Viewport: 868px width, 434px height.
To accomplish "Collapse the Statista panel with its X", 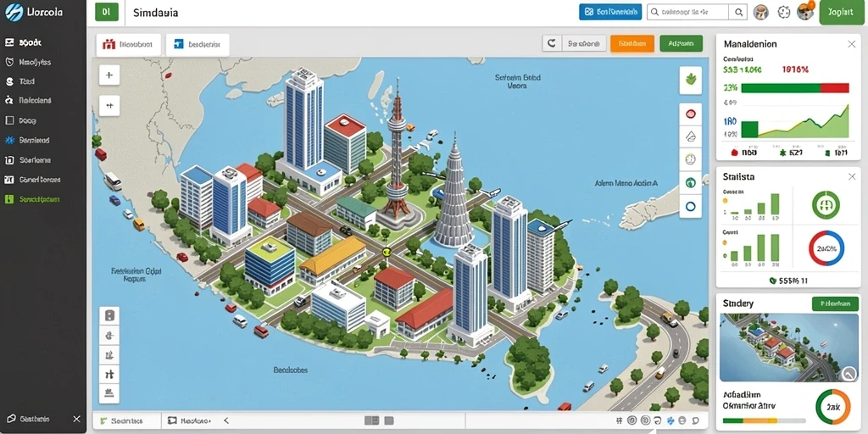I will pos(851,176).
